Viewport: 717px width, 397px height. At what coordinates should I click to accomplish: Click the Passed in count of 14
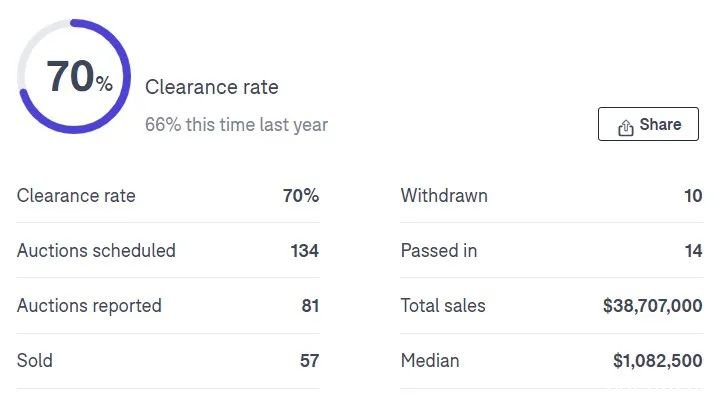coord(694,251)
